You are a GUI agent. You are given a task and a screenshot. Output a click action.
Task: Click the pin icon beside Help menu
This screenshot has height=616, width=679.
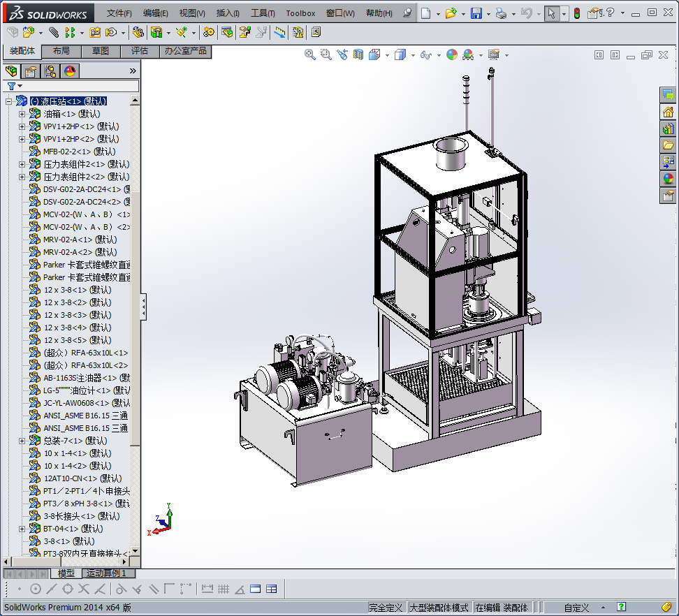coord(407,13)
